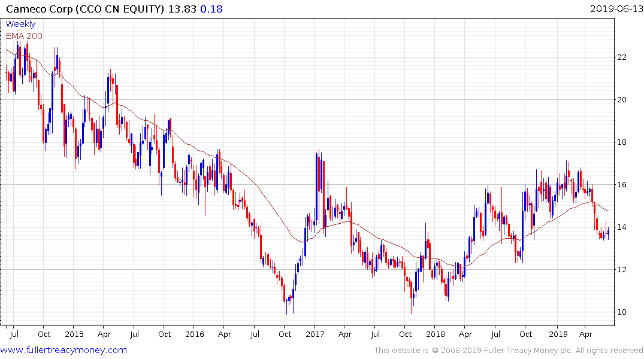Screen dimensions: 644x359
Task: Toggle the EMA 200 legend label
Action: 24,36
